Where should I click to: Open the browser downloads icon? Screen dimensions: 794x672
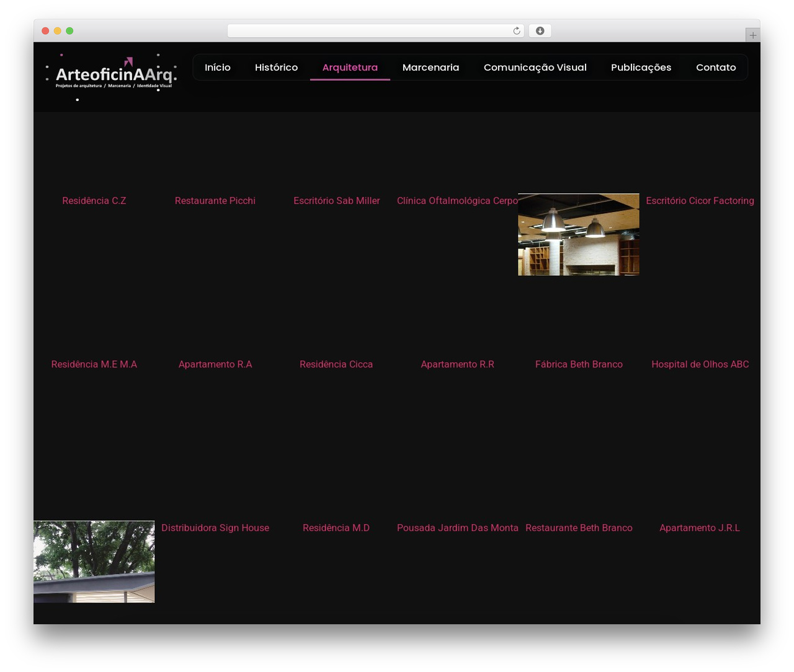(x=540, y=31)
